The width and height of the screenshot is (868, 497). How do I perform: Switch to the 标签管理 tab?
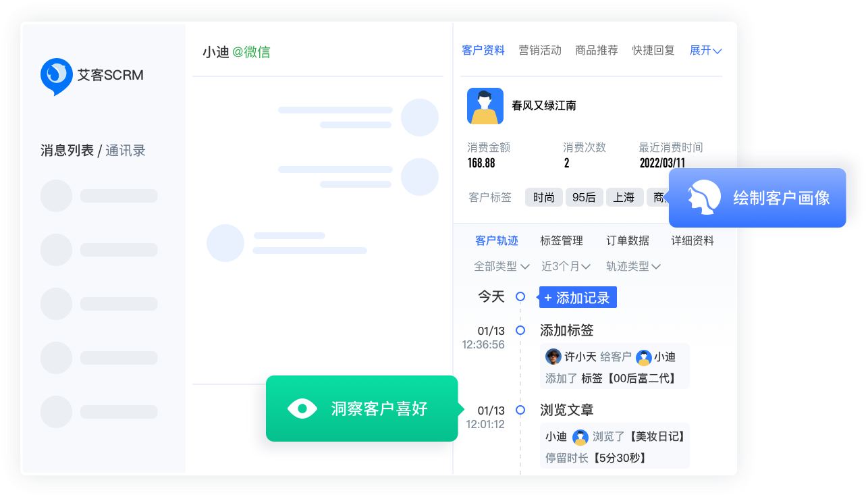click(561, 241)
